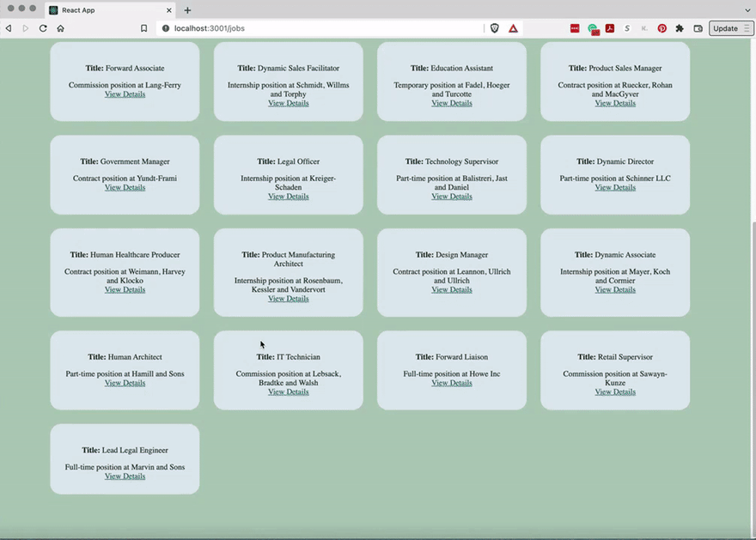This screenshot has width=756, height=540.
Task: View Details for IT Technician job
Action: click(x=289, y=392)
